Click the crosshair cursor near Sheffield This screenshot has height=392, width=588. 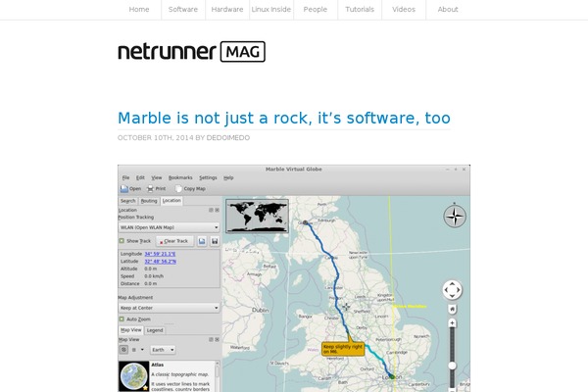point(346,307)
